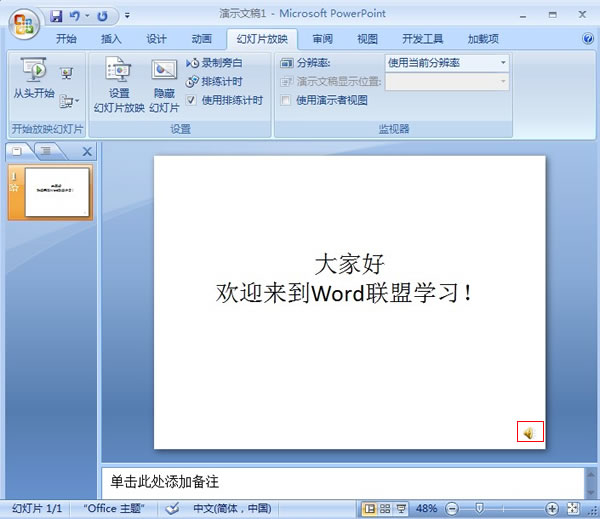
Task: Open 设置幻灯片放映 settings
Action: tap(119, 85)
